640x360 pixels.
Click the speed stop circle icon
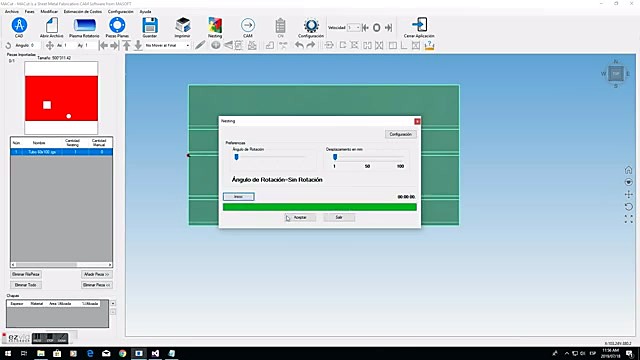[x=377, y=28]
